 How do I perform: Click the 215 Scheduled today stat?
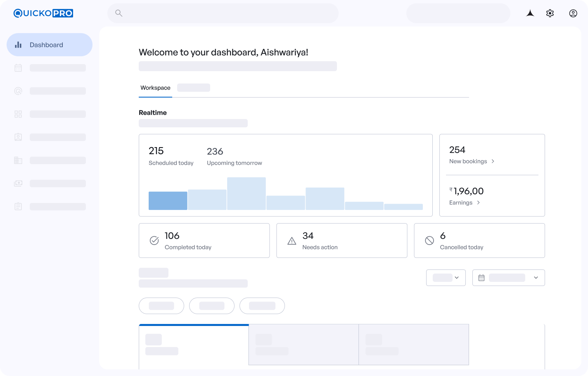[x=171, y=156]
